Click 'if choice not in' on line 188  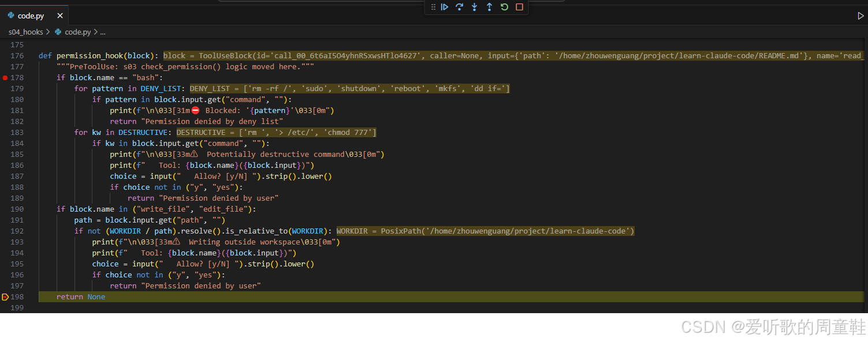[x=177, y=187]
